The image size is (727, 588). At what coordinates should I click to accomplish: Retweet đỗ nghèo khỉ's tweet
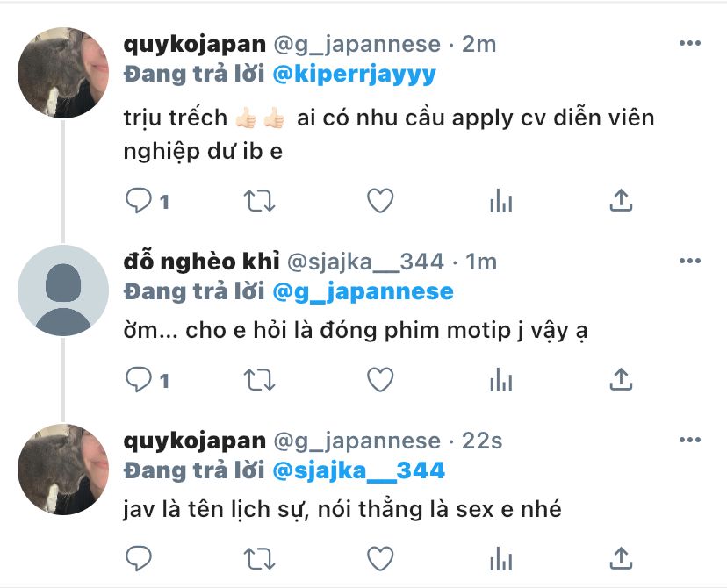[259, 380]
